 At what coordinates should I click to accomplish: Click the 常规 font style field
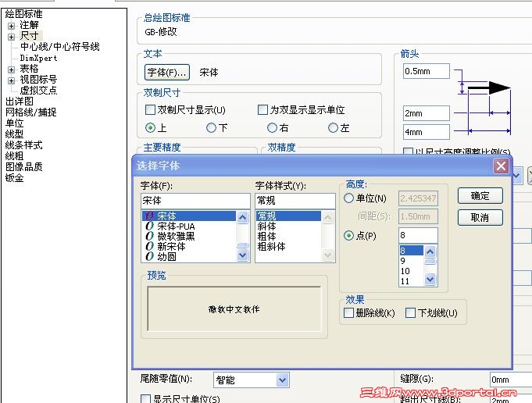point(295,201)
